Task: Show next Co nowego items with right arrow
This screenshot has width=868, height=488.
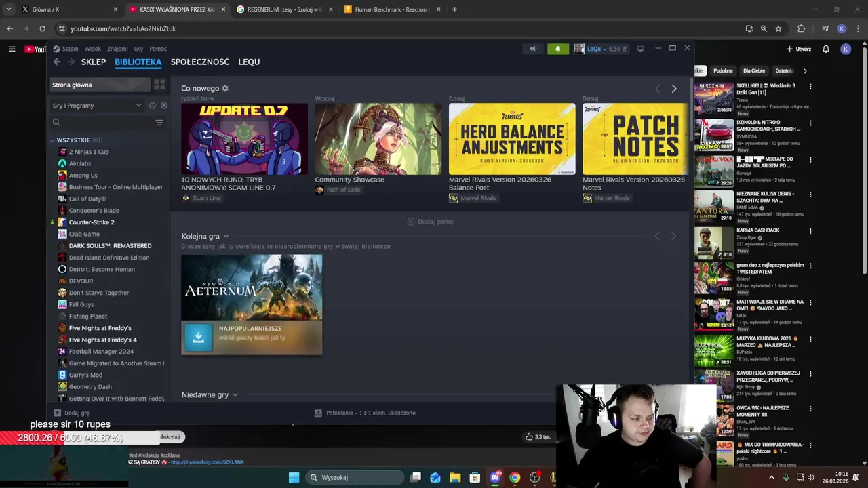Action: pyautogui.click(x=673, y=89)
